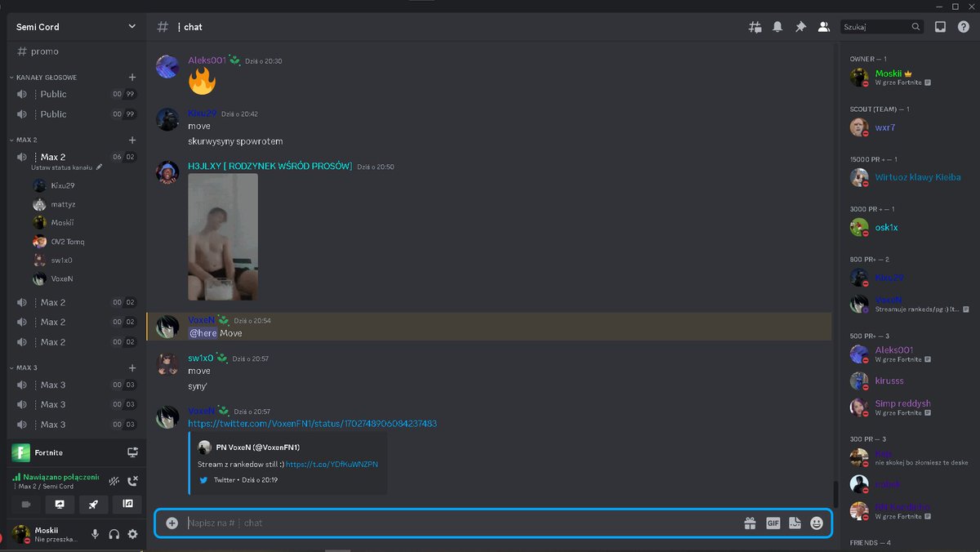Click the message input field
The height and width of the screenshot is (552, 980).
[461, 523]
